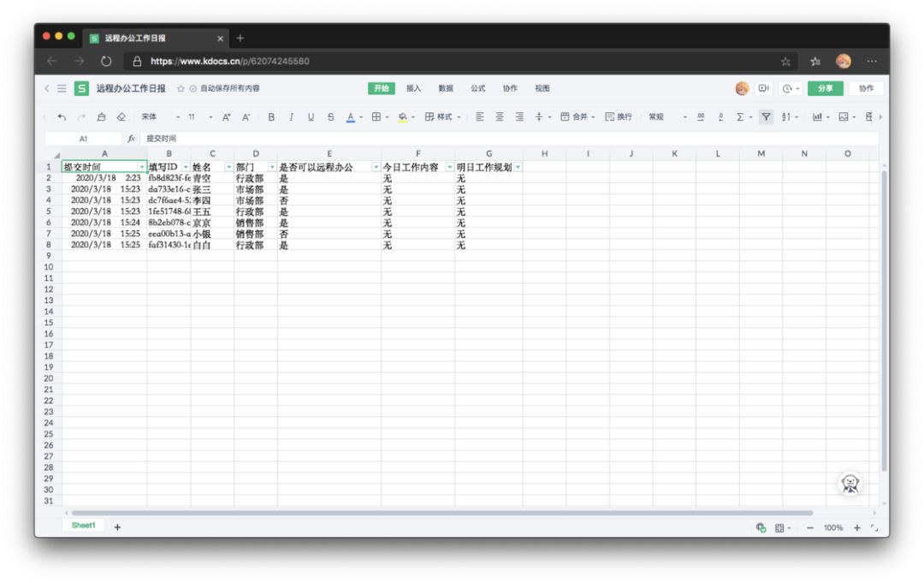Align text left
924x583 pixels.
click(x=480, y=116)
